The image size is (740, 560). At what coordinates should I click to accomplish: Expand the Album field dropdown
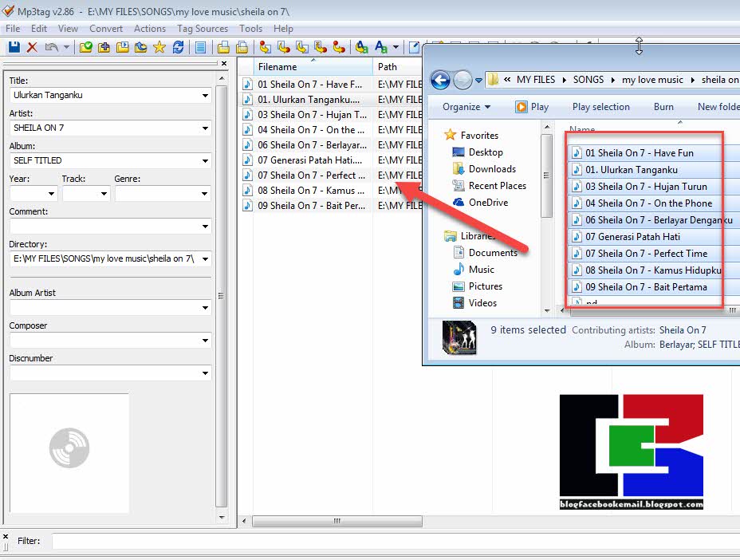205,160
